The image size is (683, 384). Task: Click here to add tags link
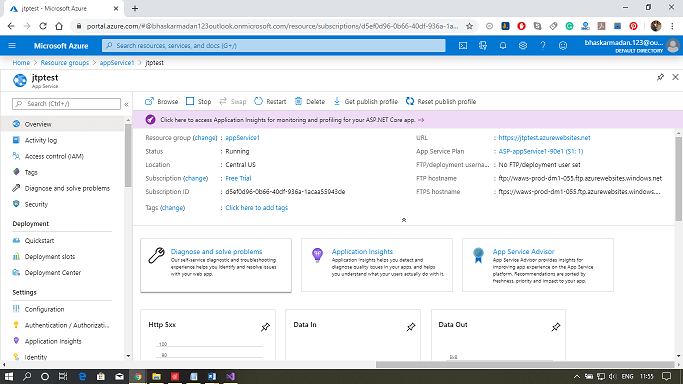[x=257, y=208]
